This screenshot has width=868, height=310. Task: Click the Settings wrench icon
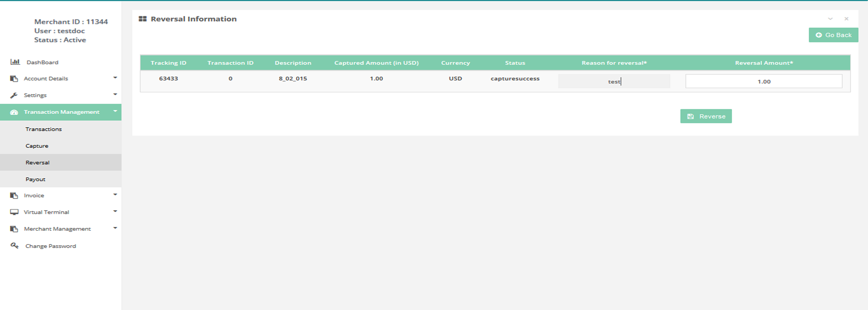click(14, 95)
